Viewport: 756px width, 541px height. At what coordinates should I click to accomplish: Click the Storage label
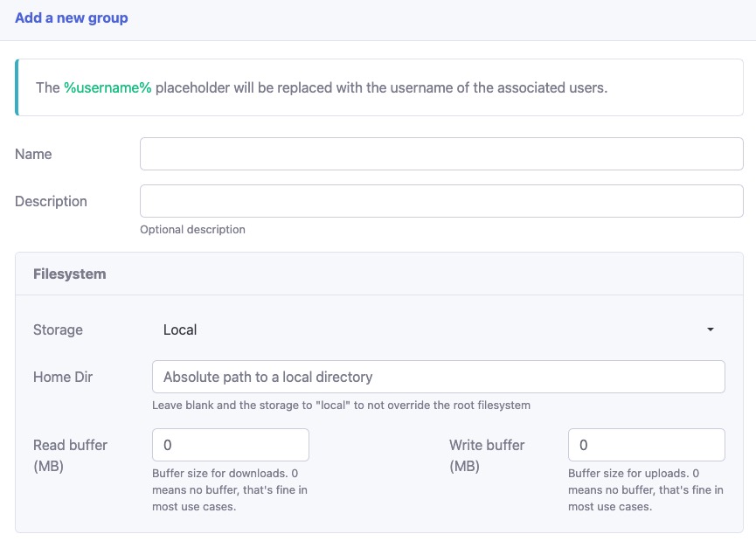[x=58, y=329]
